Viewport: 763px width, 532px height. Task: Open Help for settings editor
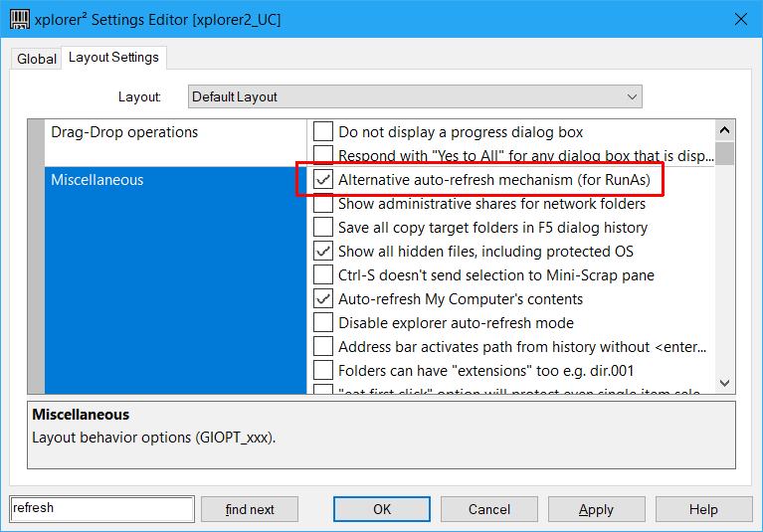pyautogui.click(x=703, y=509)
